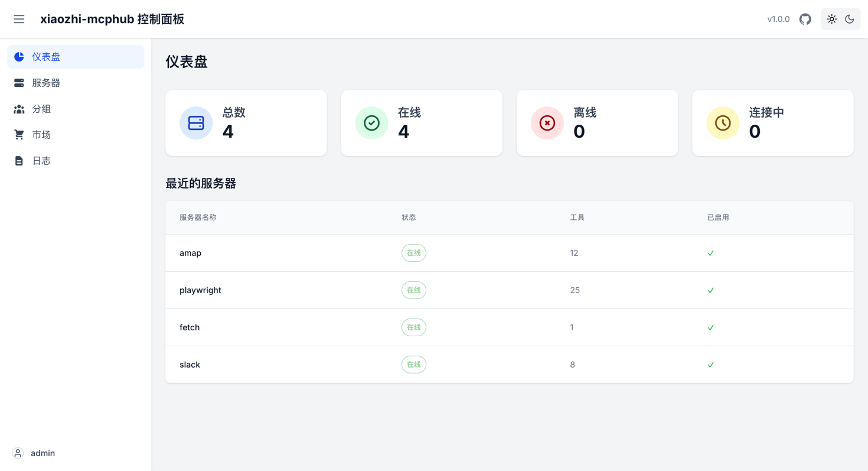
Task: Click the v1.0.0 version label
Action: 778,19
